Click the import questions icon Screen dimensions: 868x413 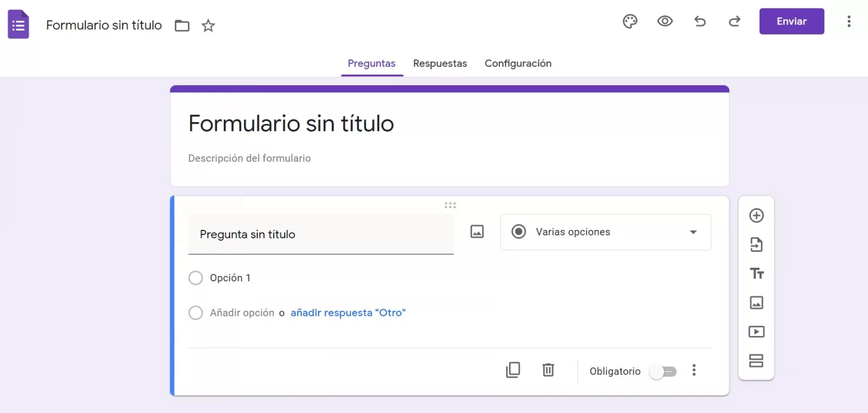click(x=756, y=245)
